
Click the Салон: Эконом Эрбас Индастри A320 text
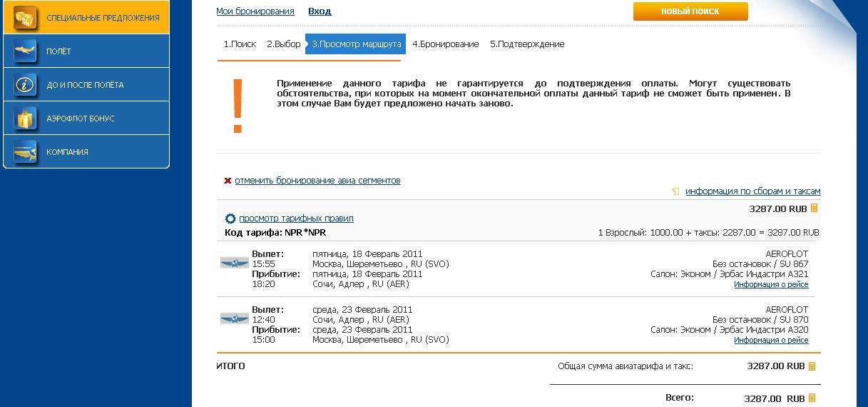coord(730,330)
